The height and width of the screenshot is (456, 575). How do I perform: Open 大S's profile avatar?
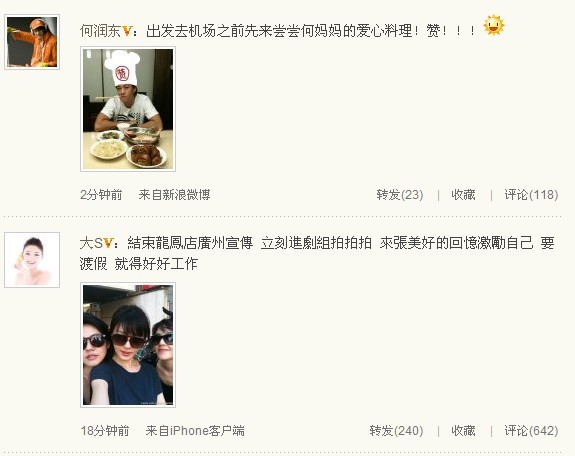coord(32,260)
